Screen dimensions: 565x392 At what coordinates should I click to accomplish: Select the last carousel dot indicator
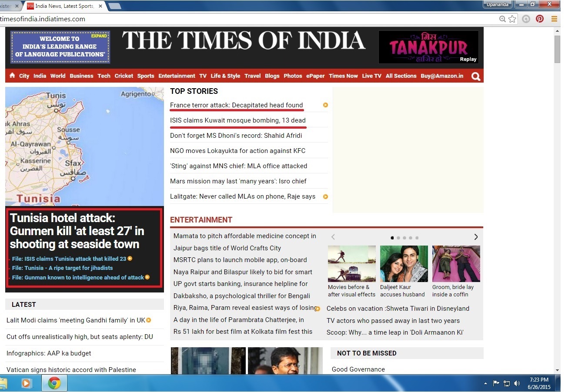tap(417, 238)
